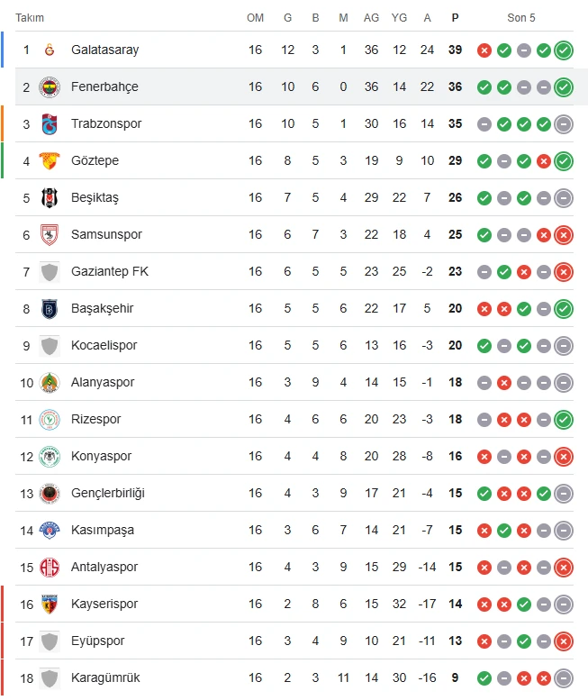Click Trabzonspor's latest draw result circle
The width and height of the screenshot is (588, 700).
pos(564,124)
